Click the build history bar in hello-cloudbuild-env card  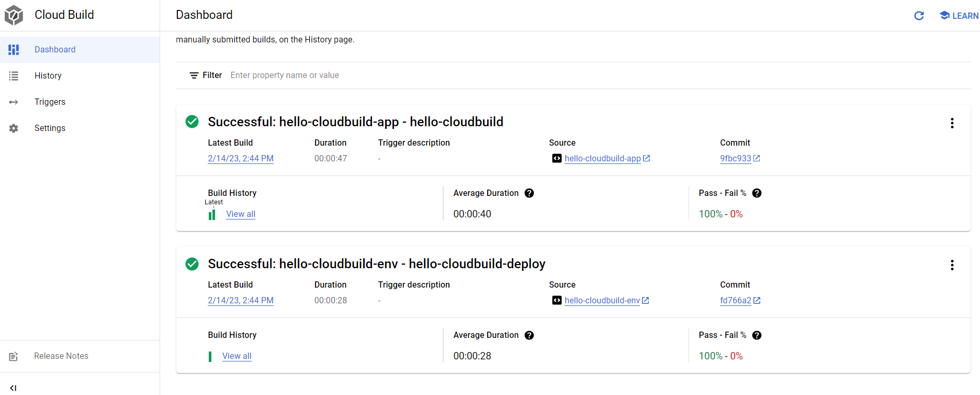[210, 357]
